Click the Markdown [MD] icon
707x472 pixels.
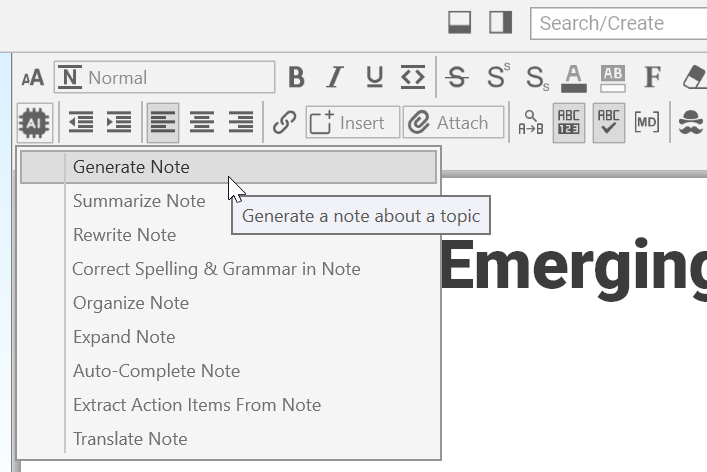click(647, 123)
